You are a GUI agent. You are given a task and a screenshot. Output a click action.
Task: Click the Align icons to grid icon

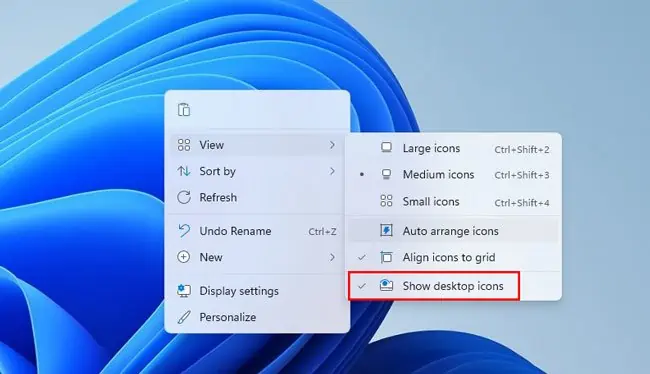(386, 257)
